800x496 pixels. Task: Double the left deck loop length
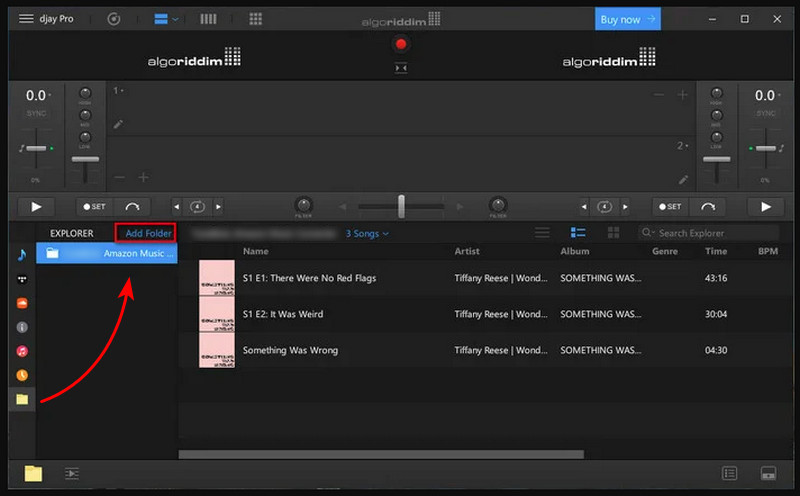218,207
